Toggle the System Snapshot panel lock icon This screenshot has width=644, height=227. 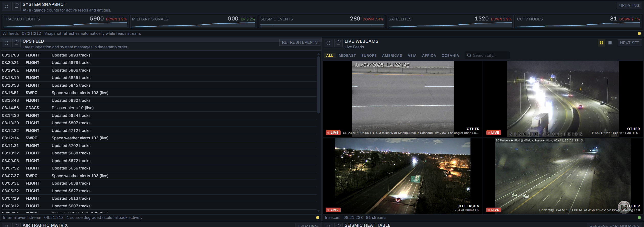pos(17,6)
